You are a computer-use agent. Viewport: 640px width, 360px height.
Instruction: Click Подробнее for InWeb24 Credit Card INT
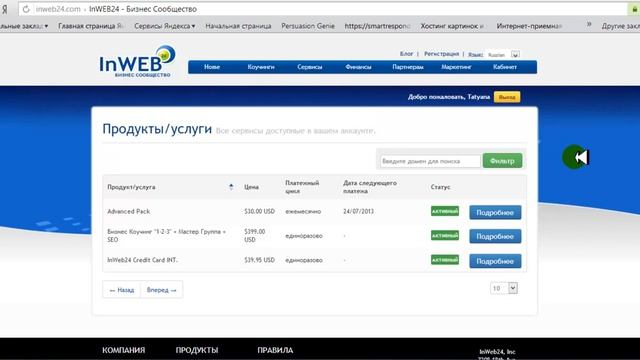pos(495,261)
